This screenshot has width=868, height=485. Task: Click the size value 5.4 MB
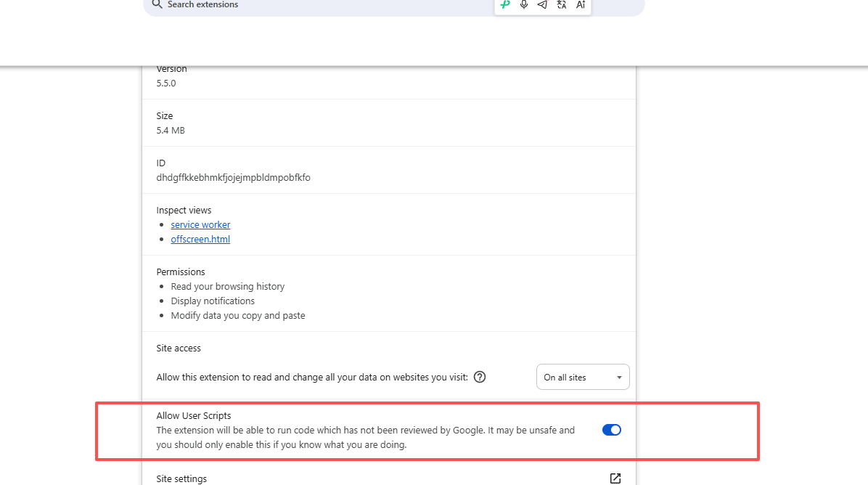171,131
